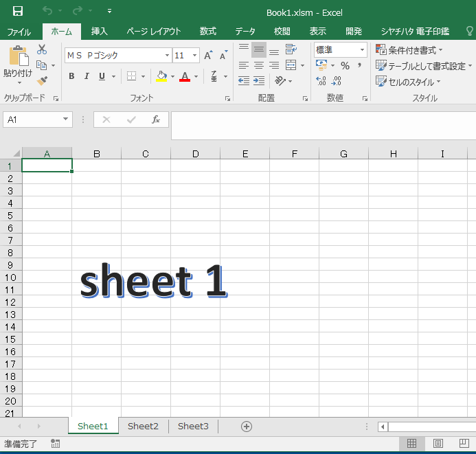Click the Save icon in title bar
Screen dimensions: 476x454
(18, 11)
